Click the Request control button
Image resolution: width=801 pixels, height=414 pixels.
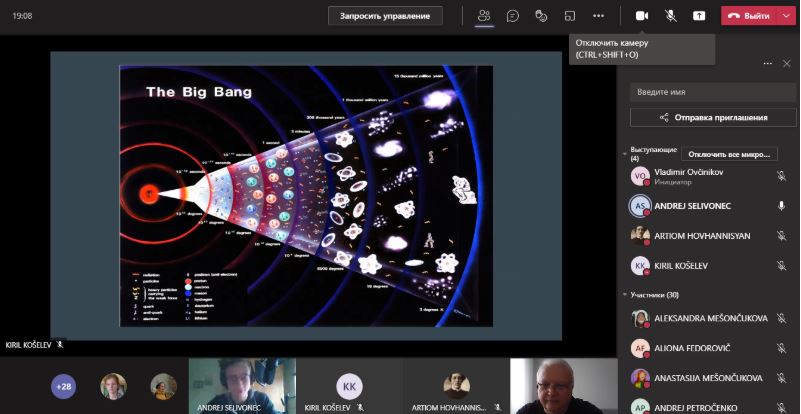point(385,16)
